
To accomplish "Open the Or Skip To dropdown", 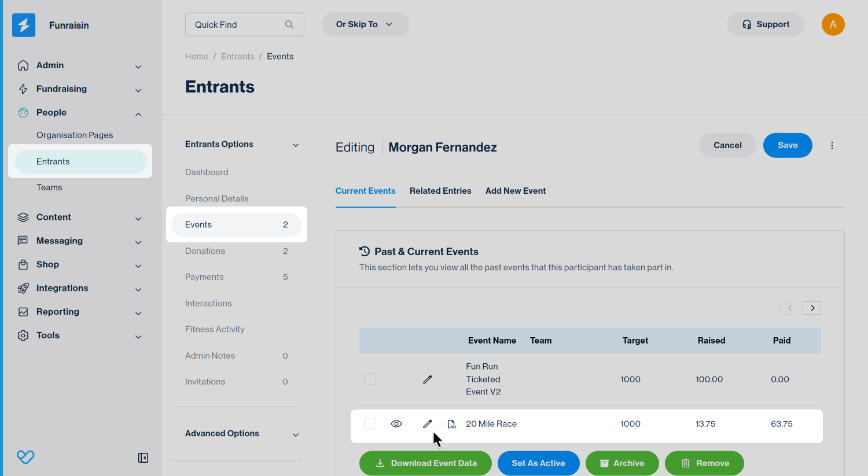I will click(365, 24).
